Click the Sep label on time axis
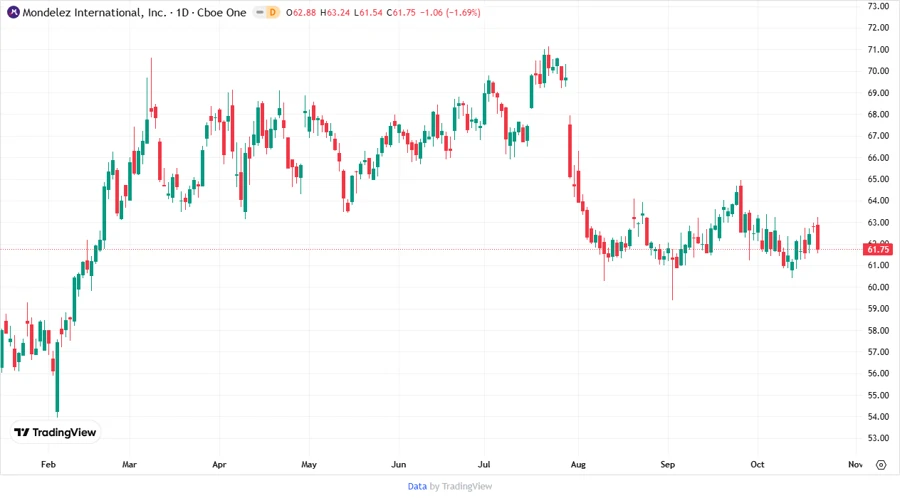This screenshot has height=498, width=900. (x=668, y=464)
